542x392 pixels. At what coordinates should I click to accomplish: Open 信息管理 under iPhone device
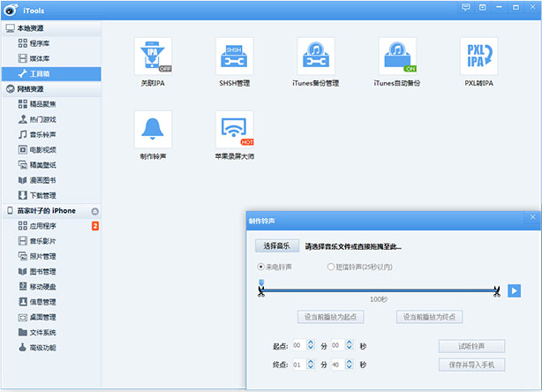[x=51, y=302]
